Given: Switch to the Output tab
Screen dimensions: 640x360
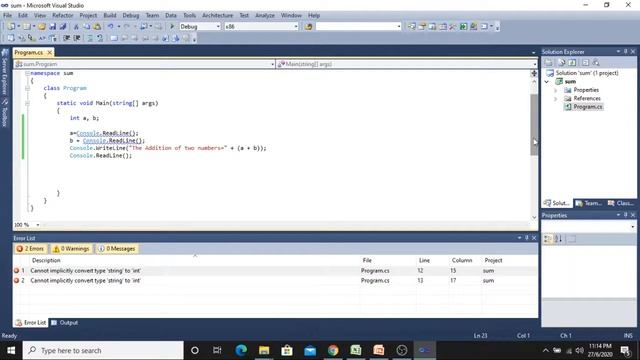Looking at the screenshot, I should click(64, 323).
